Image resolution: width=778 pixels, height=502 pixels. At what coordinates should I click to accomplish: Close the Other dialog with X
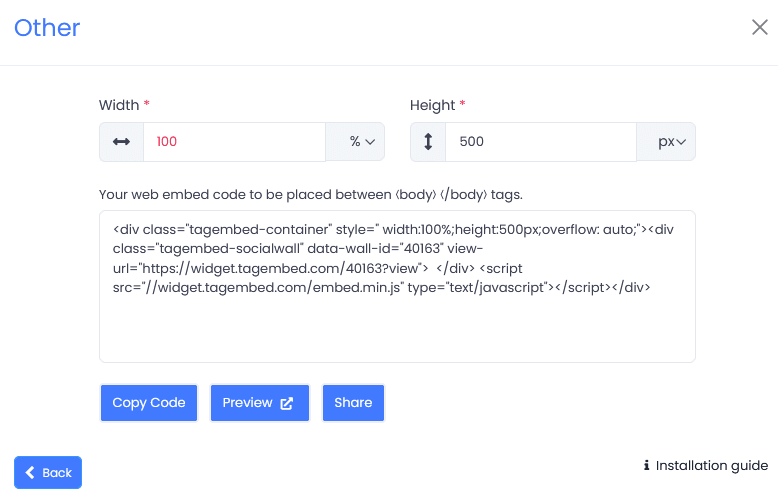point(760,27)
